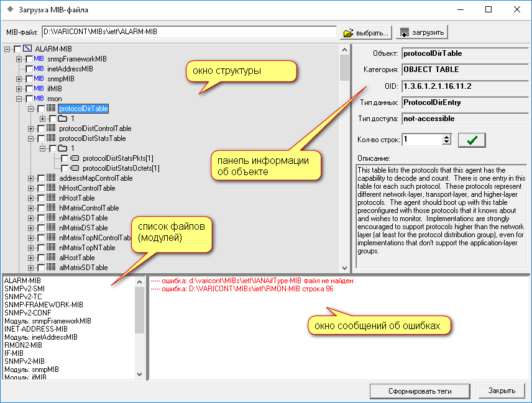
Task: Select RMON2-MIB in the file list
Action: point(24,345)
